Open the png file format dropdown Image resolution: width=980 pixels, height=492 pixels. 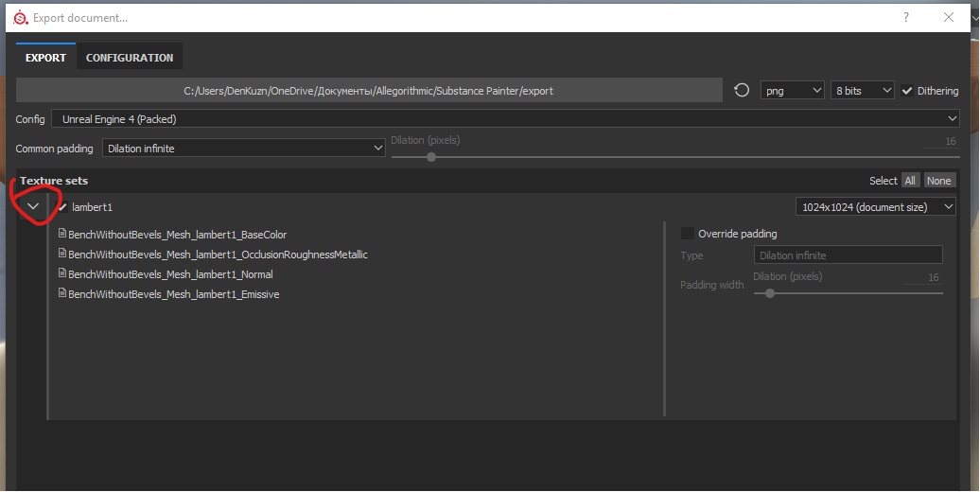tap(792, 91)
